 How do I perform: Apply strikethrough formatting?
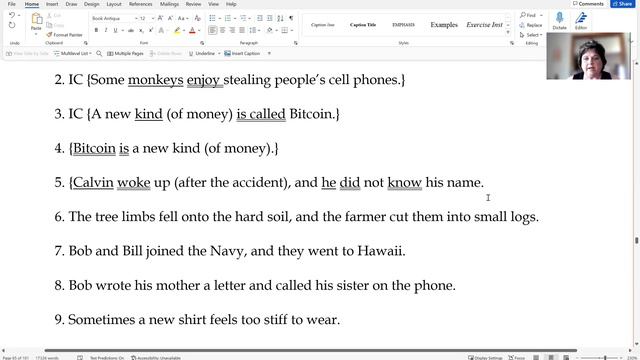pos(131,30)
